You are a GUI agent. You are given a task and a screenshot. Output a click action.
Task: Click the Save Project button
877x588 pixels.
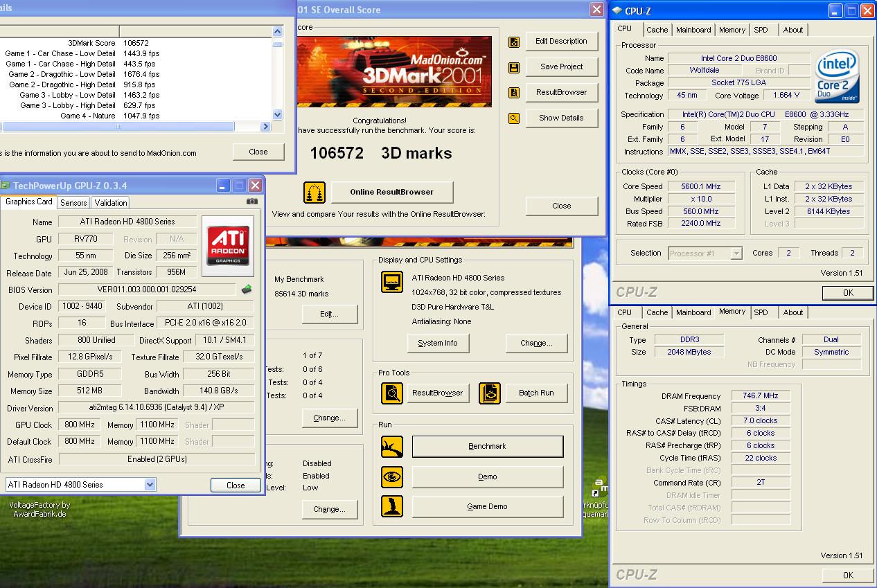pos(561,67)
